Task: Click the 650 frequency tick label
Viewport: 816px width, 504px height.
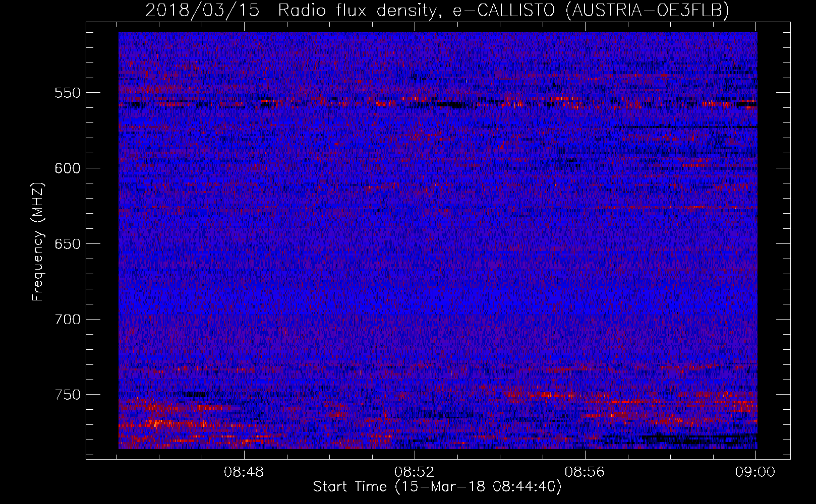Action: tap(68, 244)
